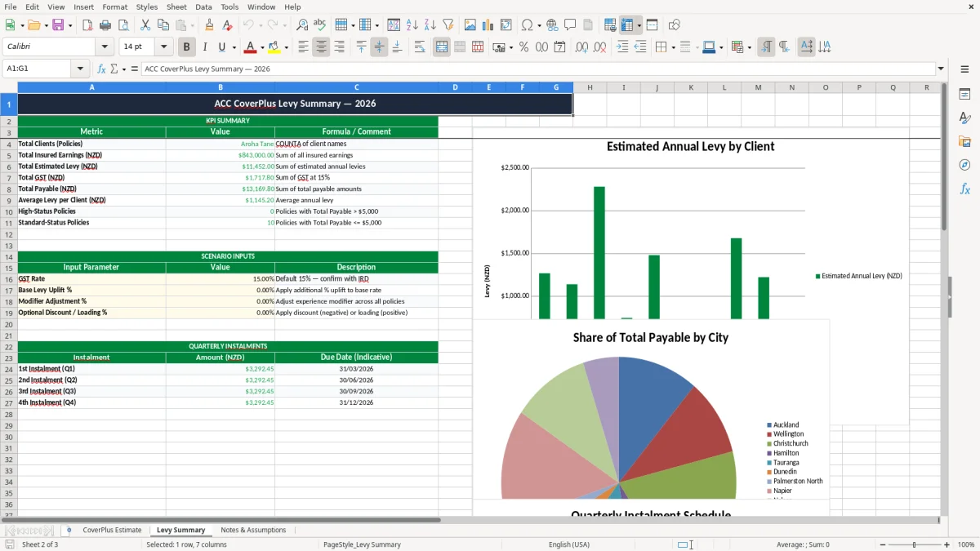Open the sidebar Gallery deck
This screenshot has width=980, height=551.
964,141
